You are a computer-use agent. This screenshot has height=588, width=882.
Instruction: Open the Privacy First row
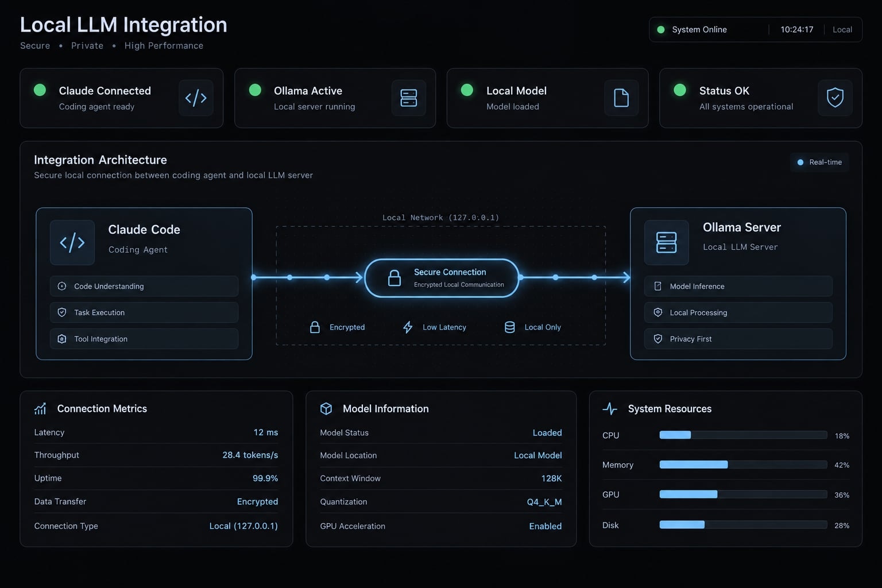(738, 339)
